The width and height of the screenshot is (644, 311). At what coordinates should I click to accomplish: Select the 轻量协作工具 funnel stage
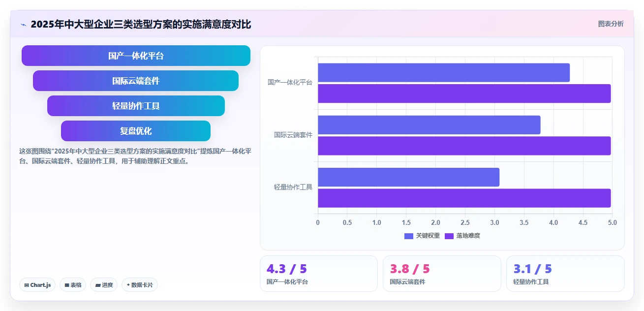(x=136, y=106)
